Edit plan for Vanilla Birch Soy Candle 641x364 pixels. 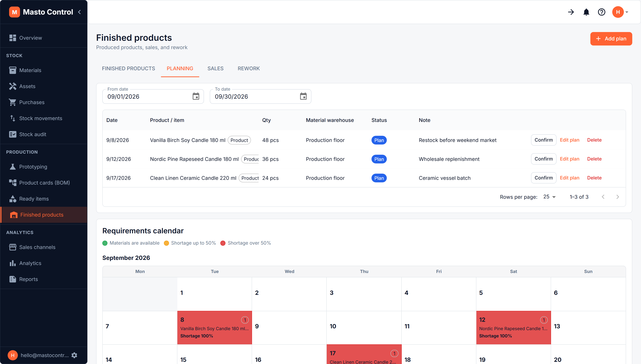[569, 140]
